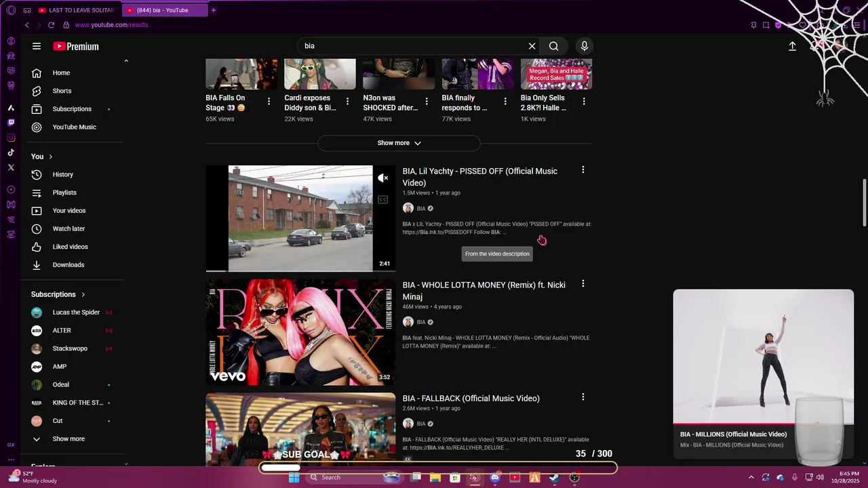Open Steam from the Windows taskbar
Viewport: 868px width, 488px height.
(555, 477)
